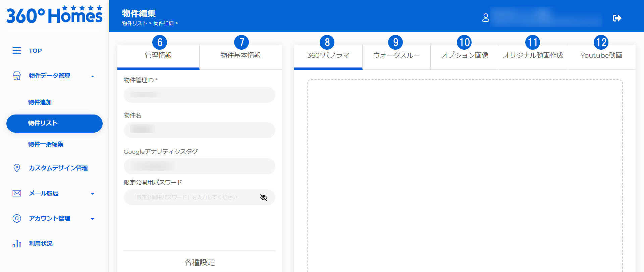The image size is (644, 272).
Task: Collapse the 物件データ管理 menu arrow
Action: pyautogui.click(x=93, y=77)
